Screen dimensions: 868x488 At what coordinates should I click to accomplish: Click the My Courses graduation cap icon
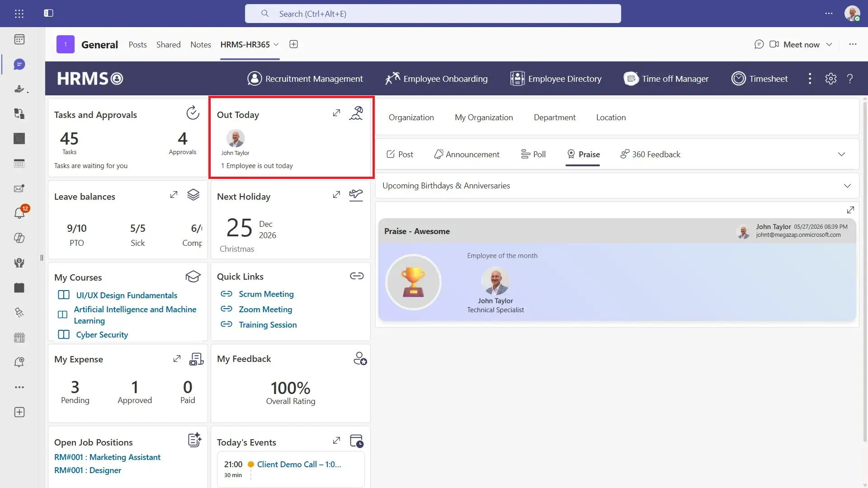coord(193,276)
